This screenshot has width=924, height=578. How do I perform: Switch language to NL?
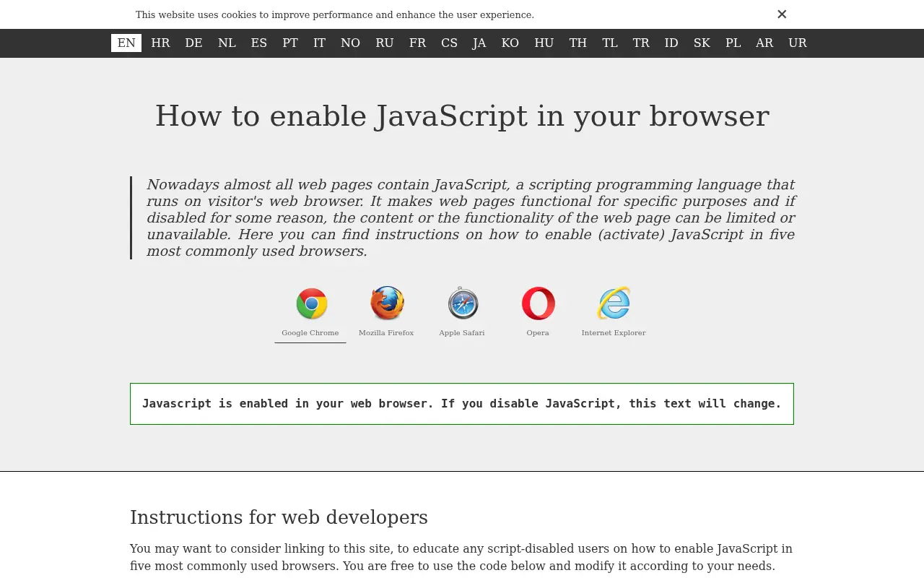227,43
